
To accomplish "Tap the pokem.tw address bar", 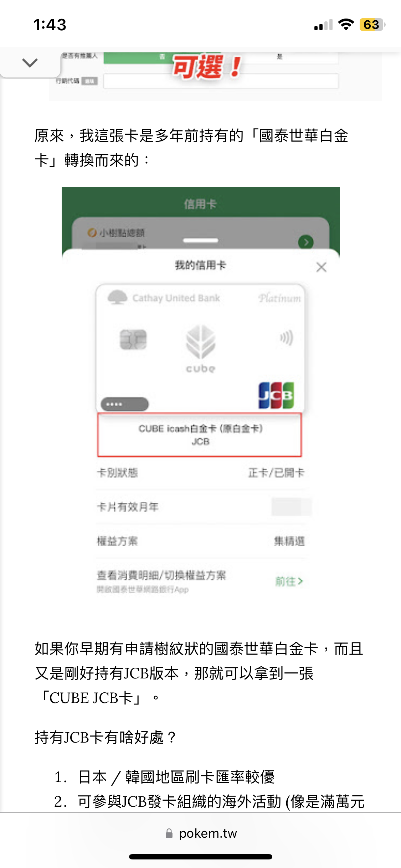I will click(x=201, y=833).
